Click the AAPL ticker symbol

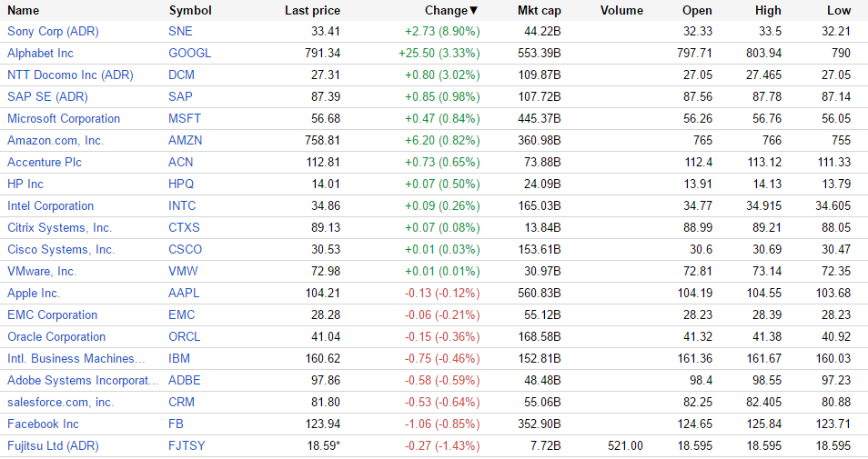tap(184, 293)
